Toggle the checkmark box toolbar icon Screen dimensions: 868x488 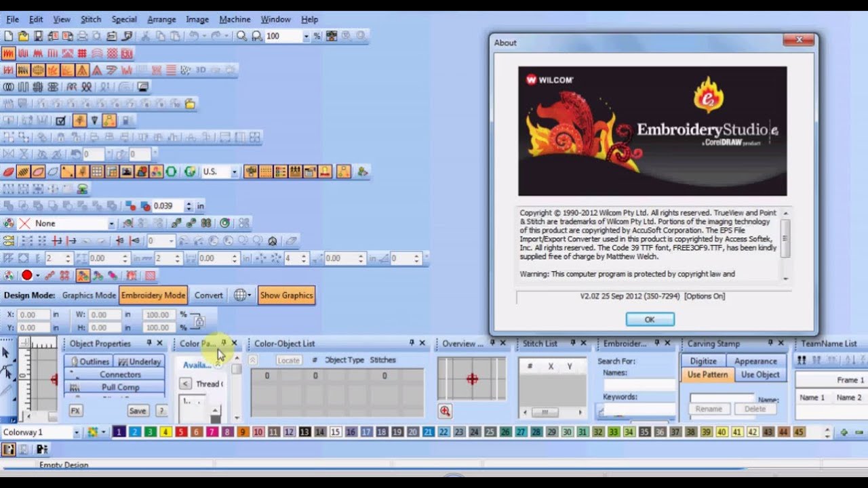[x=60, y=121]
